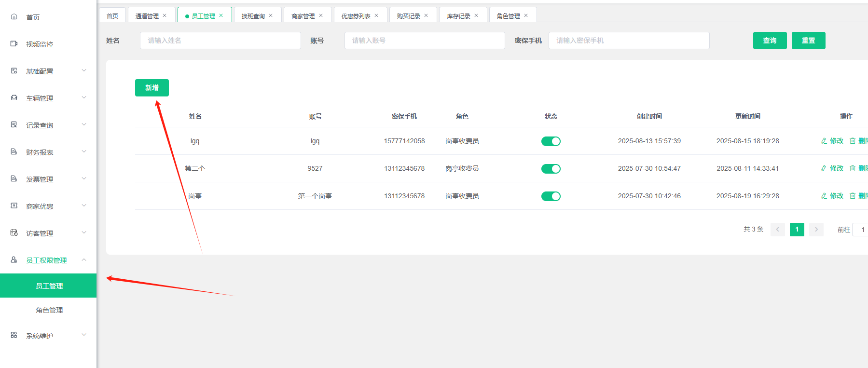
Task: Close the 通道管理 tab
Action: coord(165,15)
